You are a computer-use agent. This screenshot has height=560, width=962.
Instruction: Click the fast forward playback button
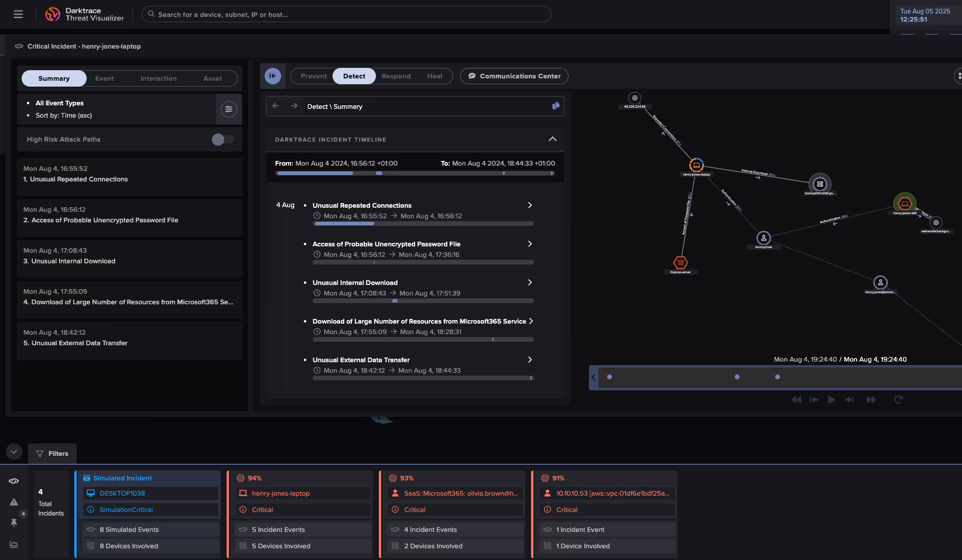(871, 400)
